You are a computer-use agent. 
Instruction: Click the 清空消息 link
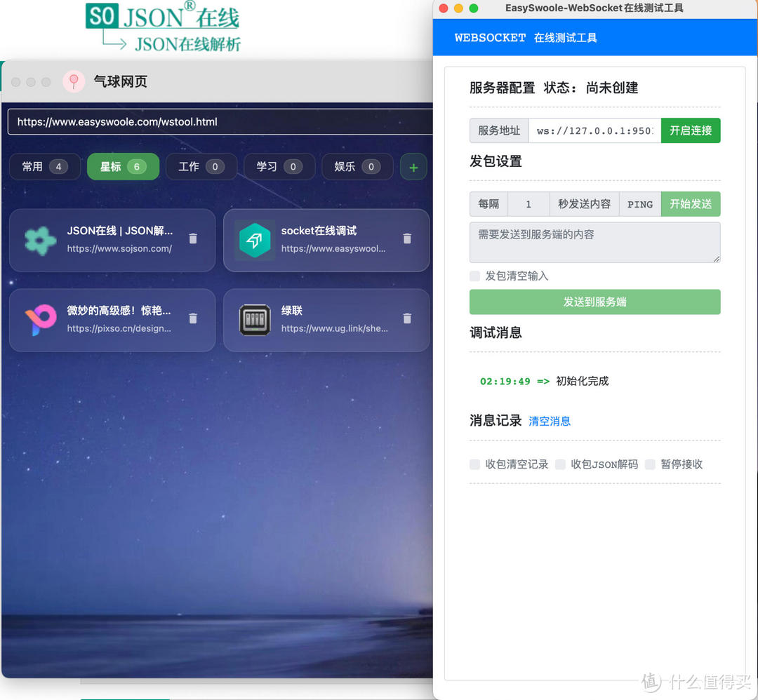pyautogui.click(x=550, y=419)
